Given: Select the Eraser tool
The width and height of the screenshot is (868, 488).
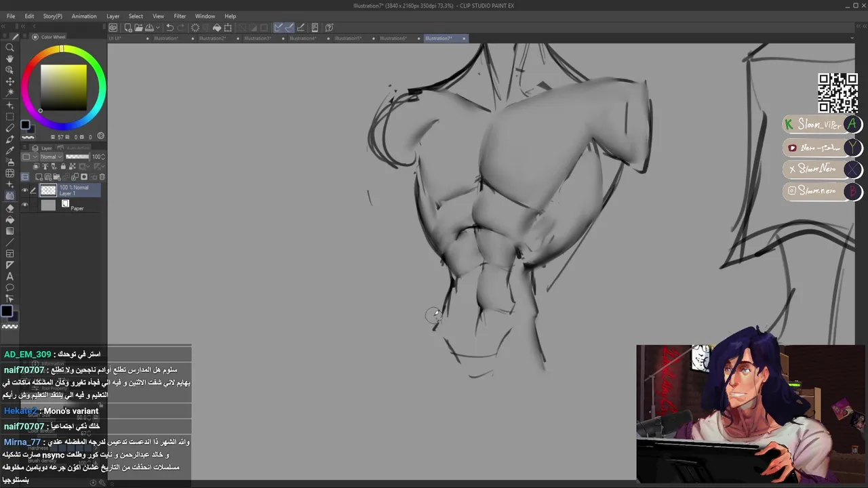Looking at the screenshot, I should click(x=9, y=208).
